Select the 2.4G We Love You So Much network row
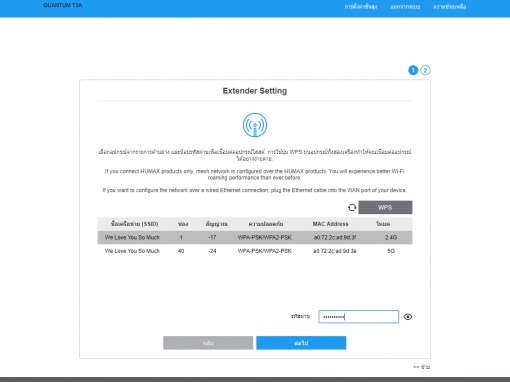This screenshot has height=382, width=510. (255, 237)
